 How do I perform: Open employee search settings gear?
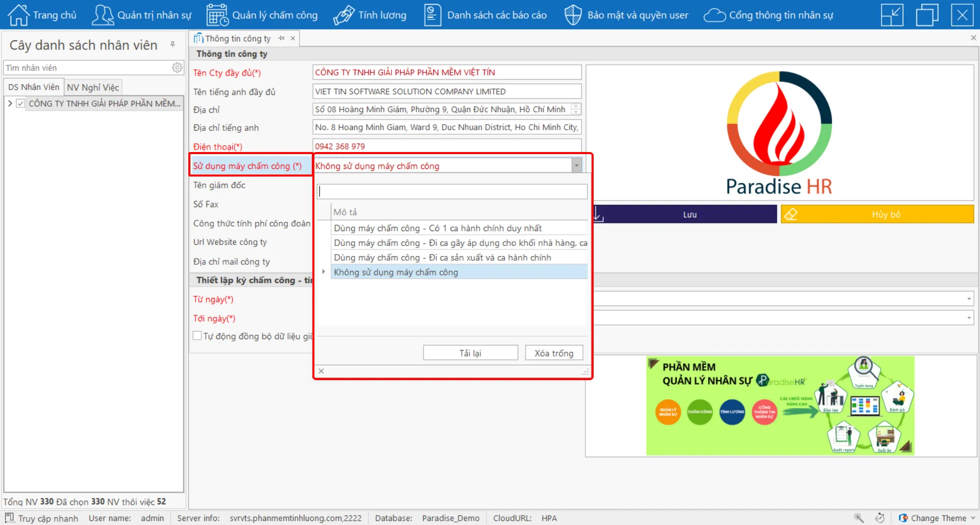click(x=177, y=67)
